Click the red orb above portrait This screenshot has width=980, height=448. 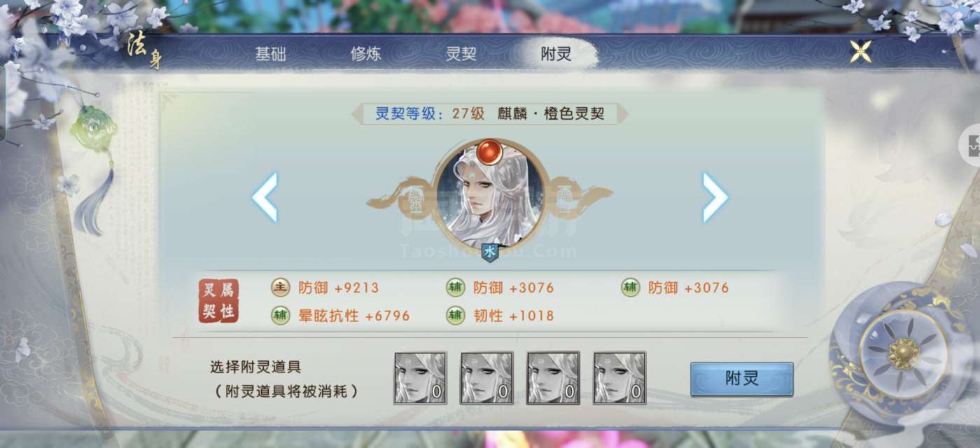tap(489, 151)
